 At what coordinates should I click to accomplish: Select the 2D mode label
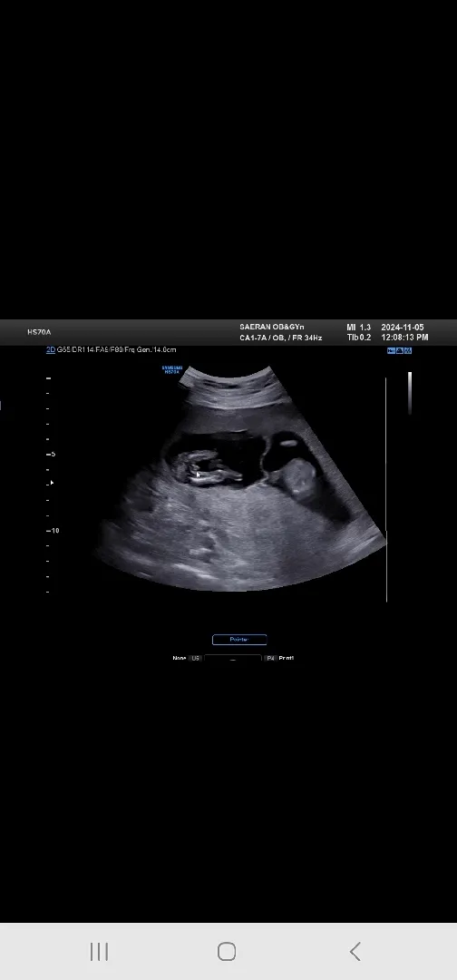pyautogui.click(x=51, y=350)
